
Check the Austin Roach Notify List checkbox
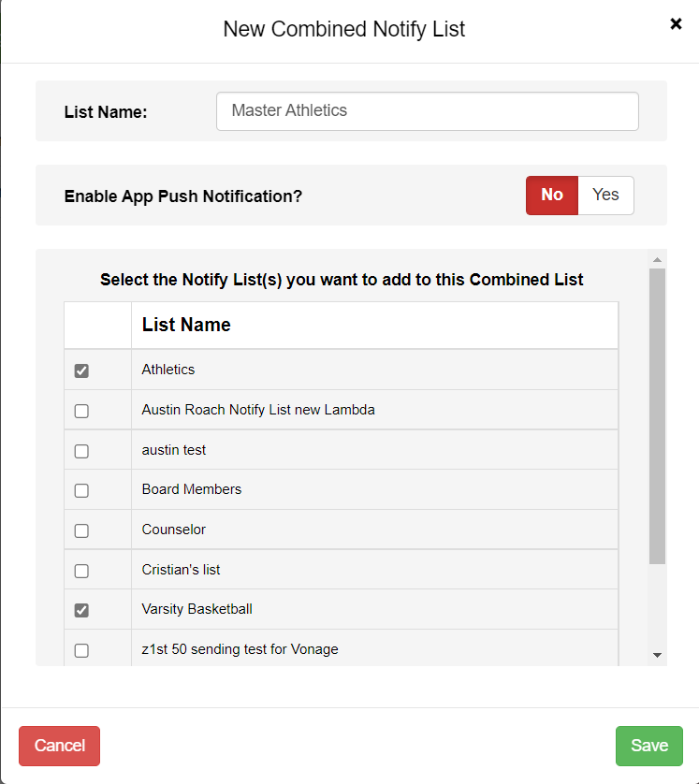pos(81,411)
